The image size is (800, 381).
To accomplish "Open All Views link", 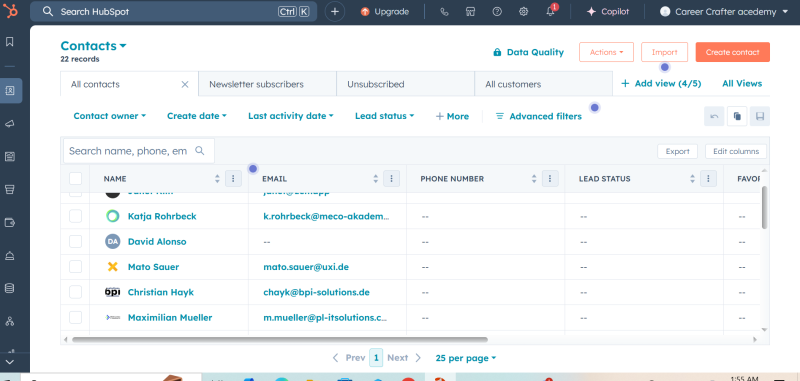I will 742,84.
